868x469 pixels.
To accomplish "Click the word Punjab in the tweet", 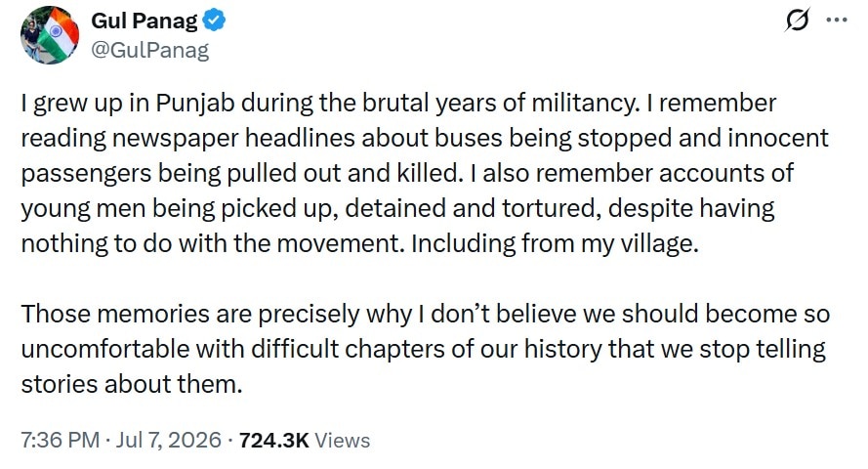I will (195, 104).
